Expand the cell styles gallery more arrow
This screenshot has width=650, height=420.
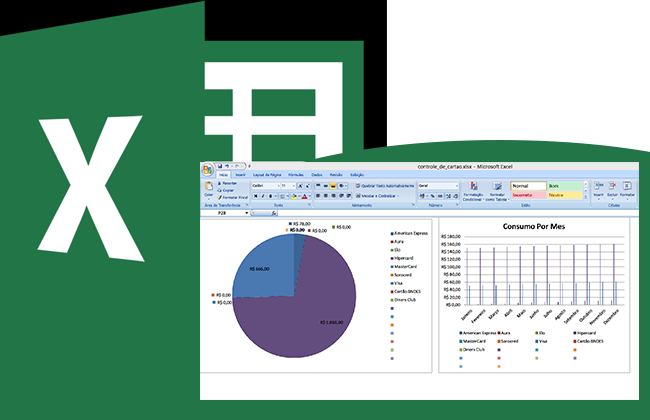click(x=586, y=197)
